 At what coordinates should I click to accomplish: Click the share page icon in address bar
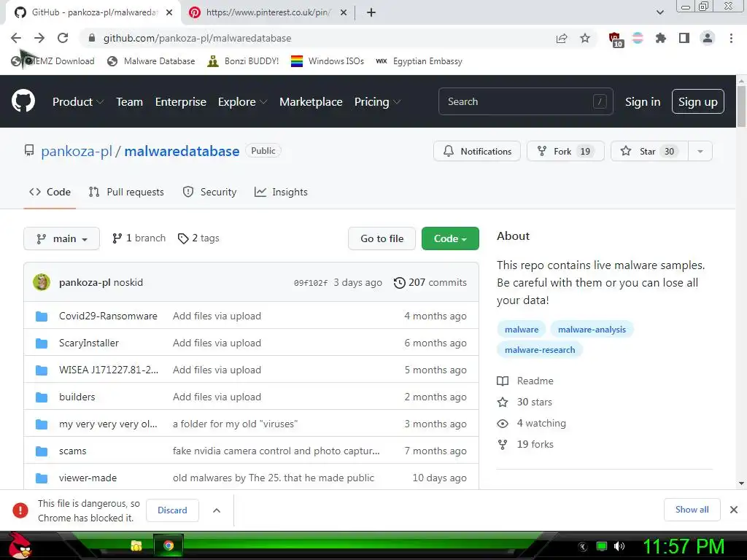[562, 38]
